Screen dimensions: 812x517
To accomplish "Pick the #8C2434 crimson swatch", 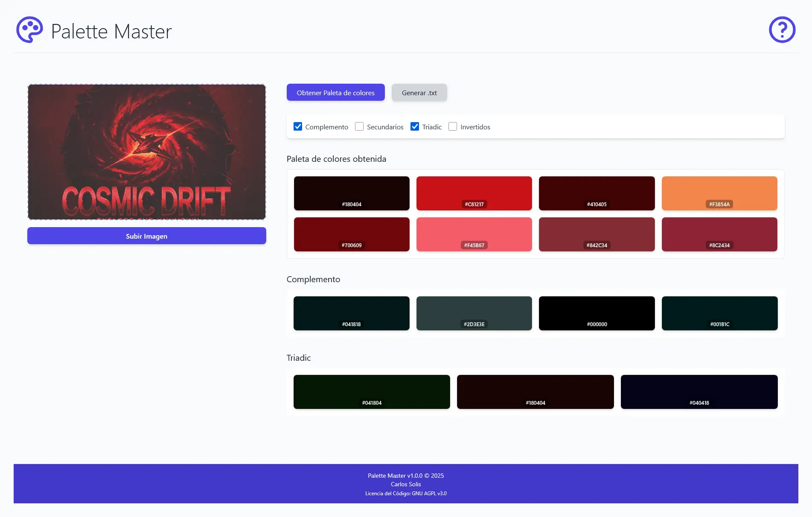I will pos(719,234).
